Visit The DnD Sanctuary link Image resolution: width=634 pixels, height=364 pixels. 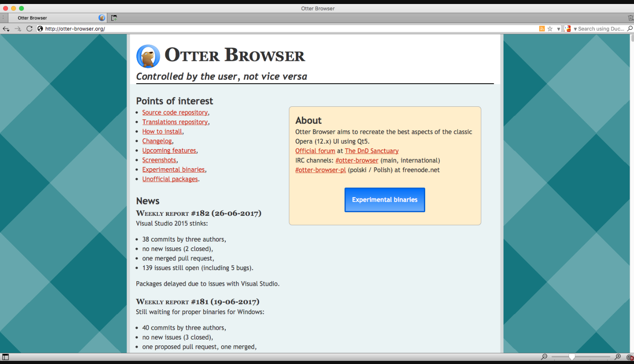[372, 151]
